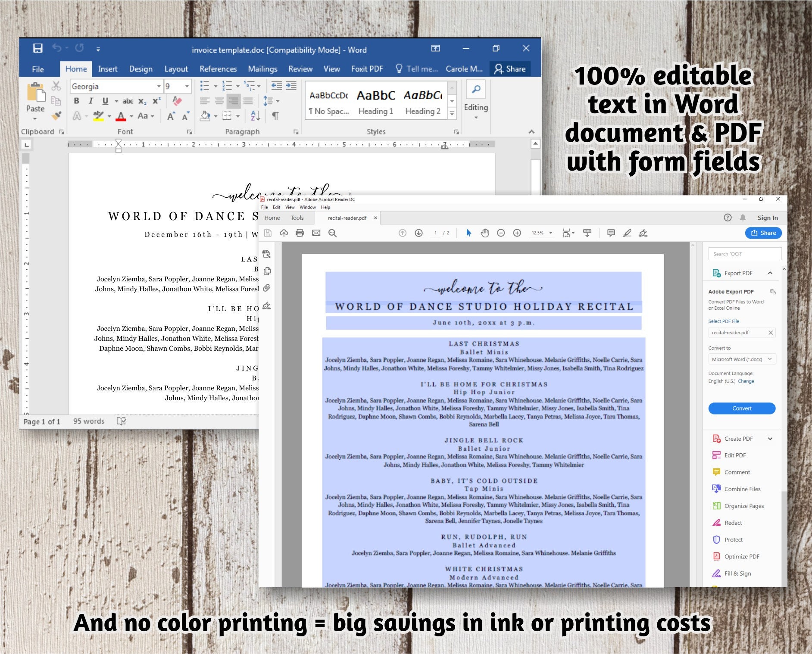Open the Change Case Aa dropdown
This screenshot has width=812, height=654.
(146, 116)
